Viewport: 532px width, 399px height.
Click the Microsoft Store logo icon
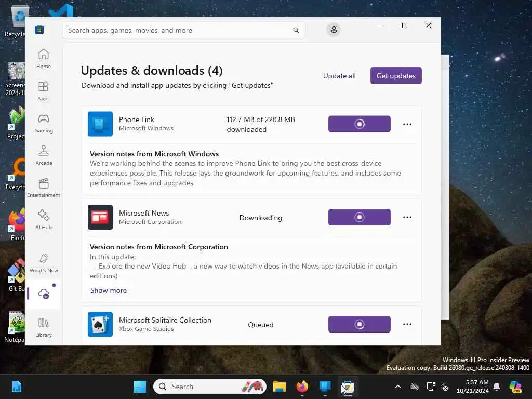(39, 30)
